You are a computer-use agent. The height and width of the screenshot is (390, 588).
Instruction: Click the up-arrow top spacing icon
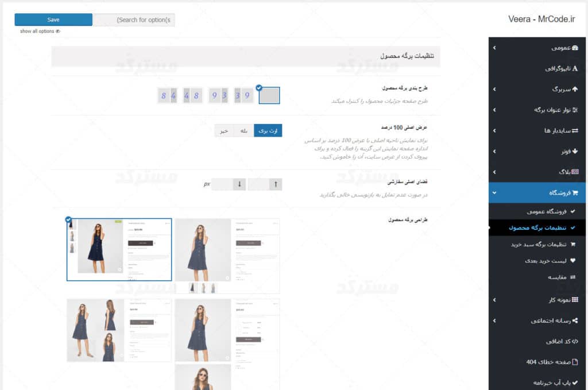[276, 184]
